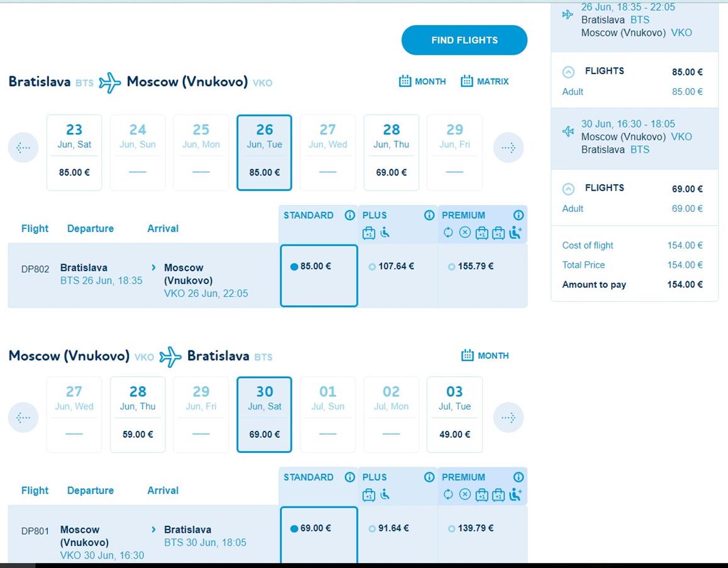Show later dates for Bratislava–Moscow flights
The height and width of the screenshot is (568, 728).
pyautogui.click(x=509, y=148)
